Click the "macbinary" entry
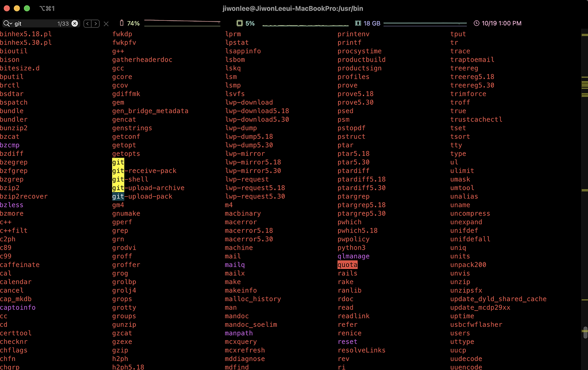 pyautogui.click(x=243, y=214)
